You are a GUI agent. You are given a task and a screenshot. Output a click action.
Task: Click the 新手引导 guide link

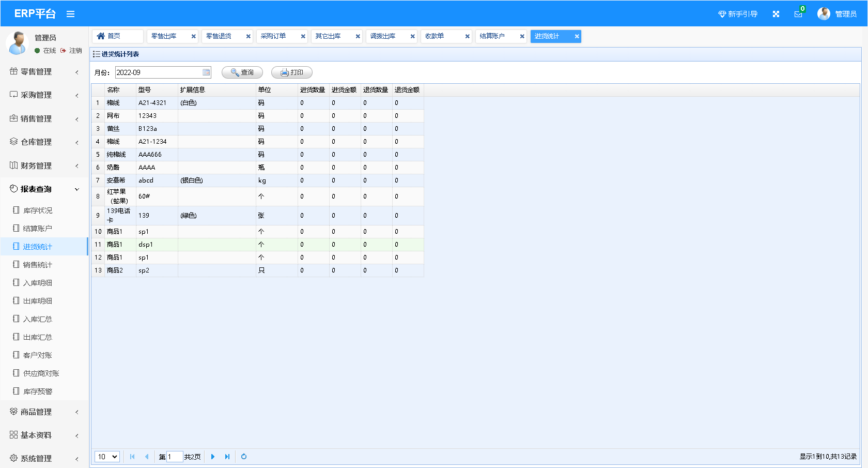pos(738,14)
